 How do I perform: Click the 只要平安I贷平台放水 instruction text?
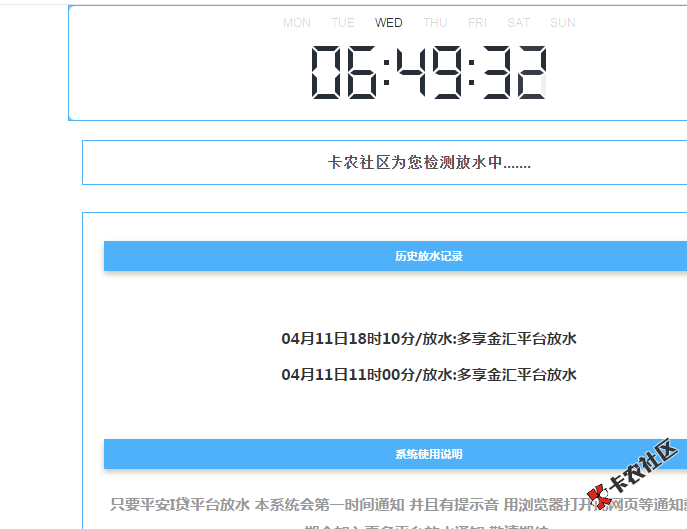click(x=180, y=505)
